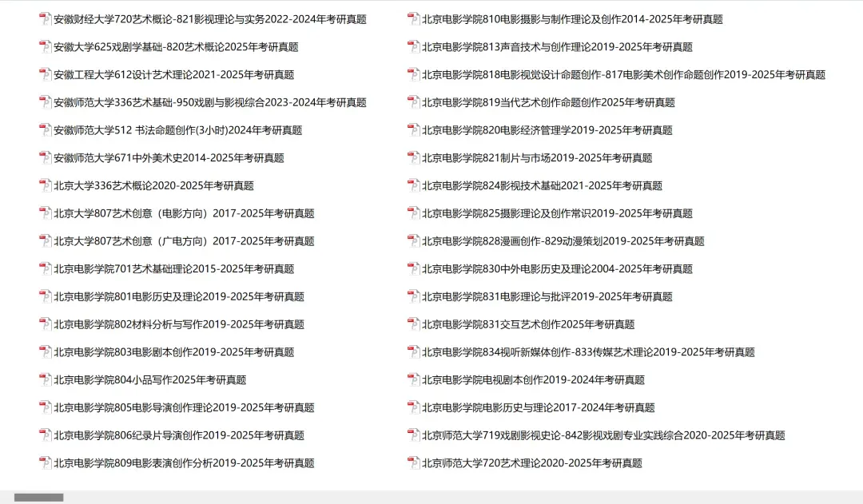This screenshot has width=863, height=504.
Task: Select file name 北京电影学院809电影表演创作分析2019-2025年考研真题
Action: 184,462
